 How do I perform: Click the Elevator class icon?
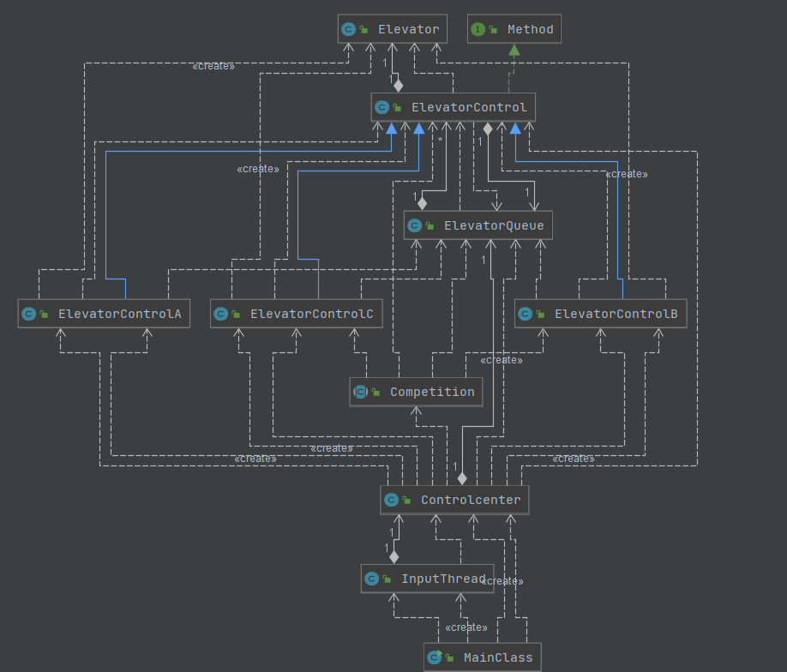click(x=348, y=30)
